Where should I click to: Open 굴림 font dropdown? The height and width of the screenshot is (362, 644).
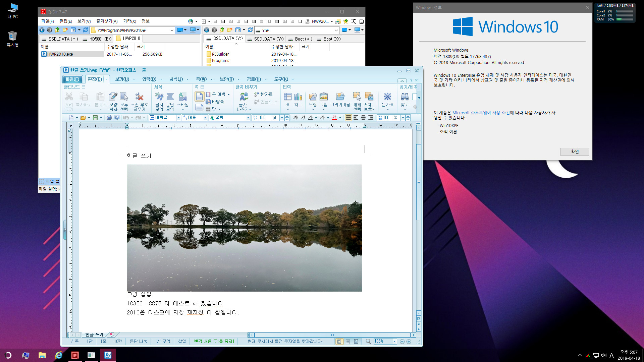[x=248, y=118]
